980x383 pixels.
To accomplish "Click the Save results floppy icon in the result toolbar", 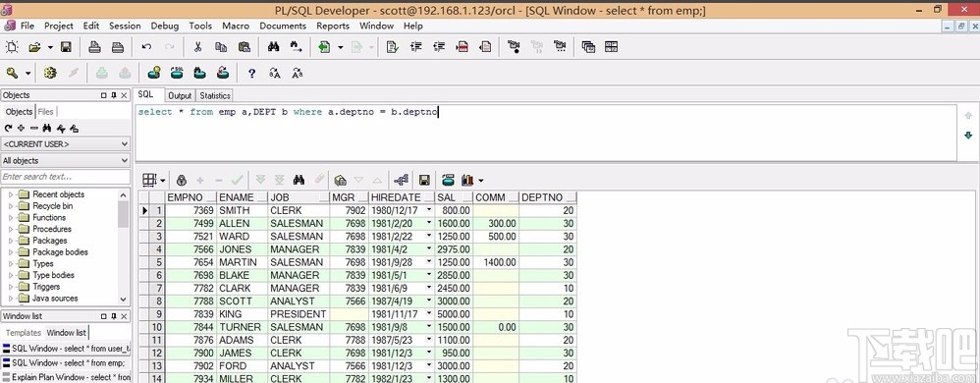I will click(424, 180).
